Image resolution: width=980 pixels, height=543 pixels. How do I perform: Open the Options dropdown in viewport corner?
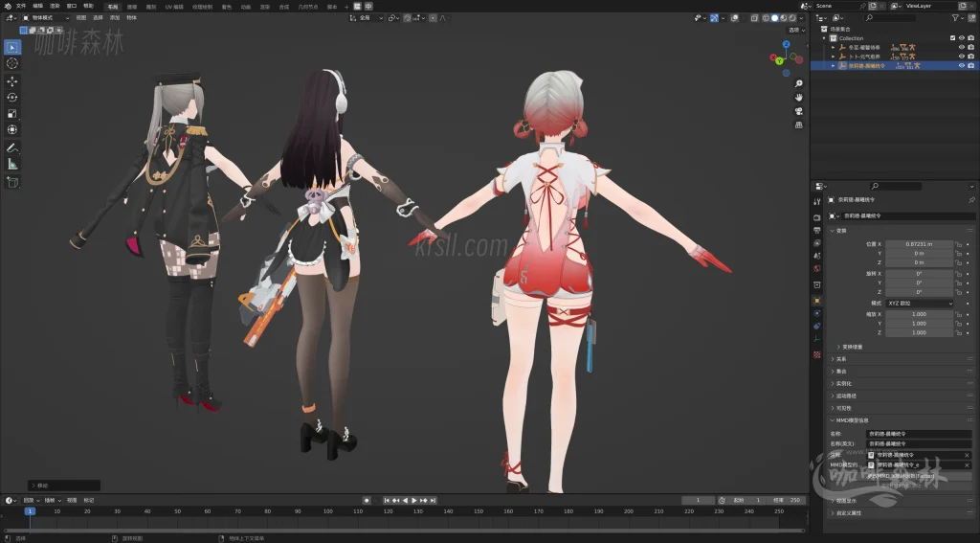pos(795,30)
